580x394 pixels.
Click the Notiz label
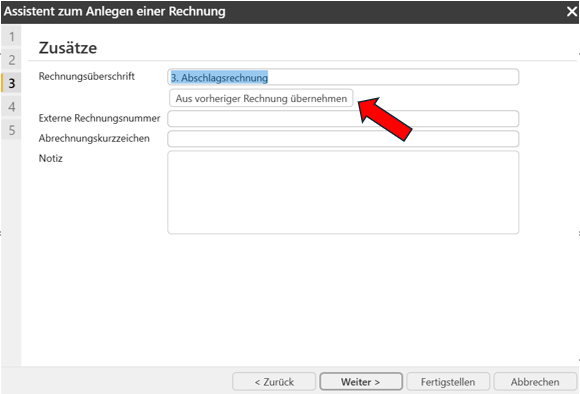pos(50,158)
